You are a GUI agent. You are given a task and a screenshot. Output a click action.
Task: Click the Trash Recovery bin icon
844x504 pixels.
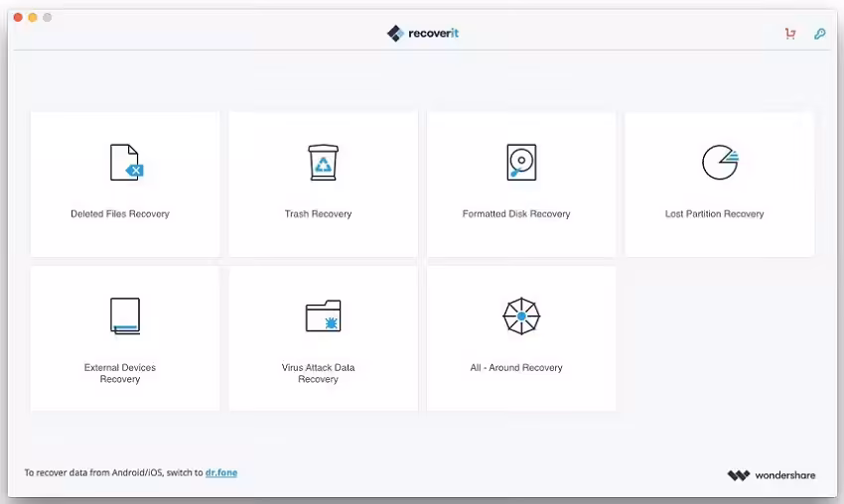click(323, 163)
